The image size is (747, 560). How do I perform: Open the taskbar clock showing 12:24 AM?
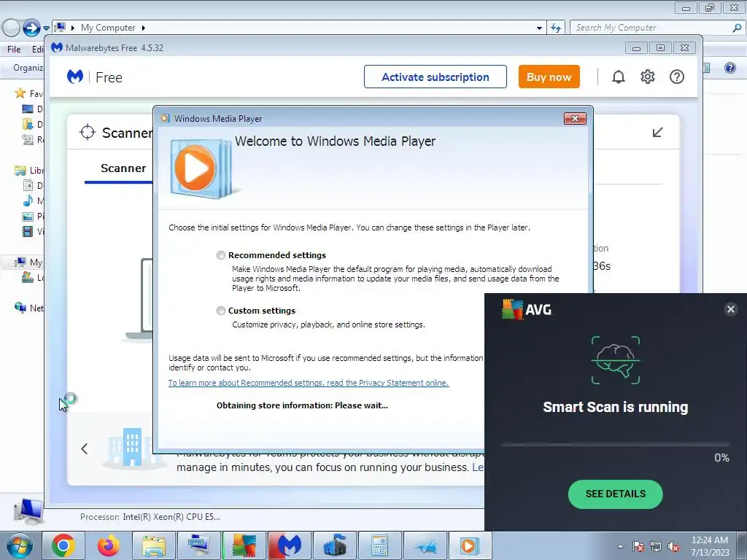(710, 546)
